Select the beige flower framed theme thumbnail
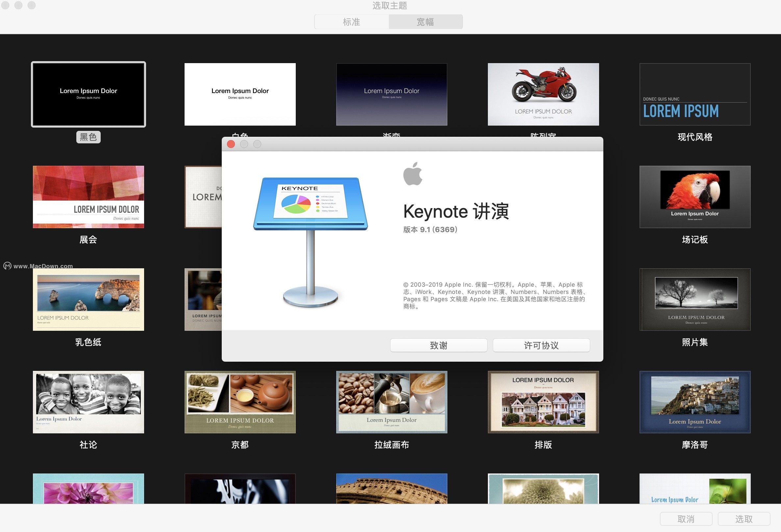This screenshot has width=781, height=532. click(543, 489)
